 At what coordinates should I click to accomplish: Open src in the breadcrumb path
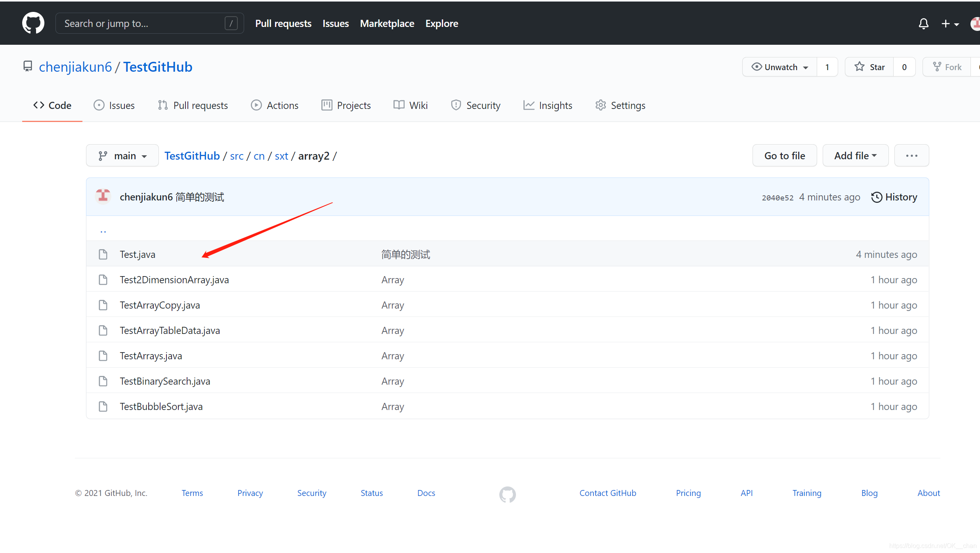[x=237, y=156]
